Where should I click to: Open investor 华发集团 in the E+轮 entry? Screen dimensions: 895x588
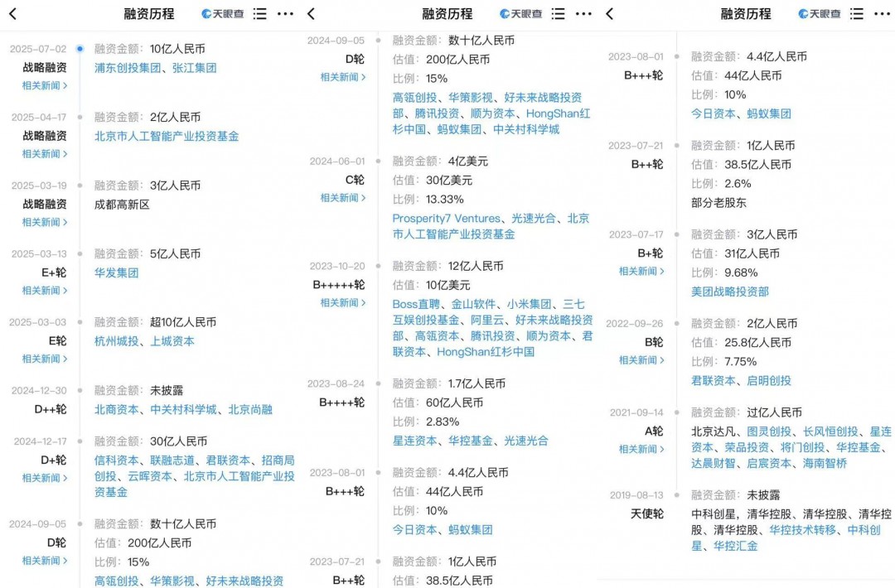coord(117,272)
